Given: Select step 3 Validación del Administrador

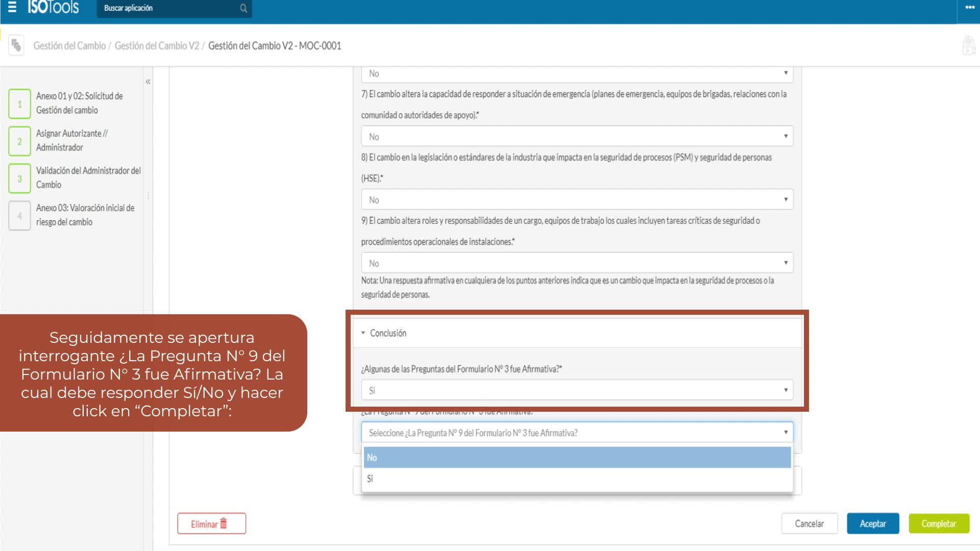Looking at the screenshot, I should click(88, 178).
